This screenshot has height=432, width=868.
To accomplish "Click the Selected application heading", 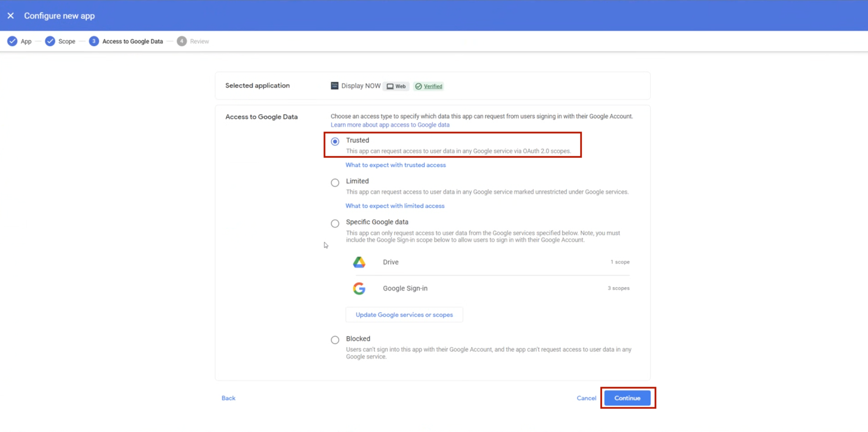I will pyautogui.click(x=257, y=86).
